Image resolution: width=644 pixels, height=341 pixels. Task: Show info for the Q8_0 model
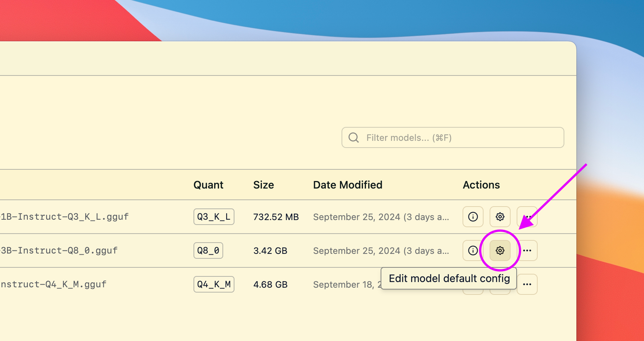473,250
